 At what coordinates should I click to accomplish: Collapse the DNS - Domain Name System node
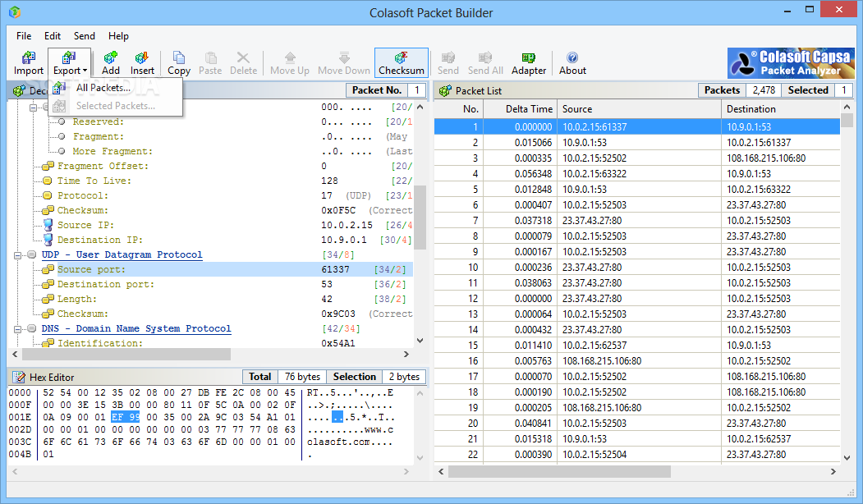pos(17,329)
